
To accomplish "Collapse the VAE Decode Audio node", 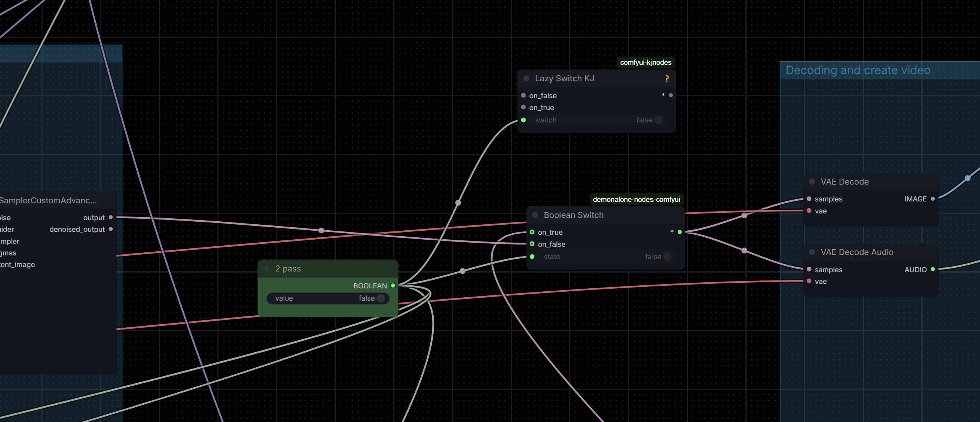I will pos(812,252).
